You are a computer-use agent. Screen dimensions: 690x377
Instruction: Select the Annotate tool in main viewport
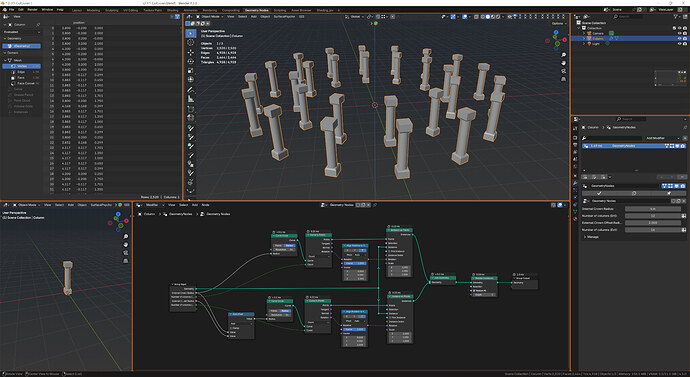(191, 90)
